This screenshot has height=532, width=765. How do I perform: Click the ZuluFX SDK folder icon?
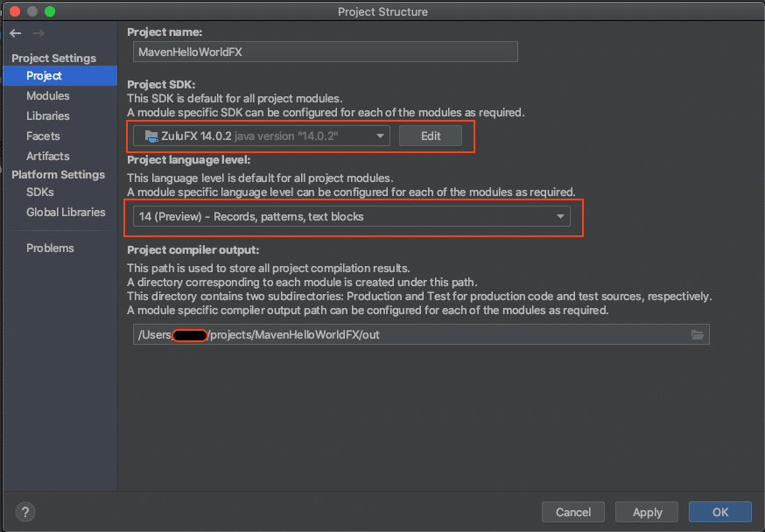coord(151,136)
